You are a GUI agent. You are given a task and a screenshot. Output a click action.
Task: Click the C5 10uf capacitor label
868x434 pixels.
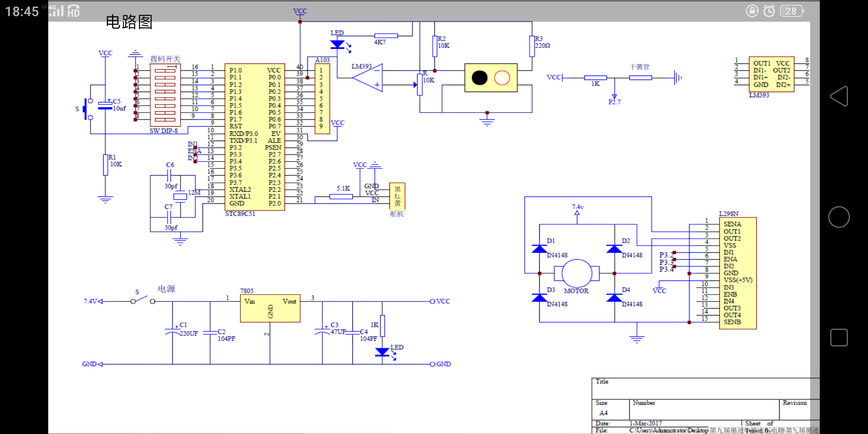[119, 105]
